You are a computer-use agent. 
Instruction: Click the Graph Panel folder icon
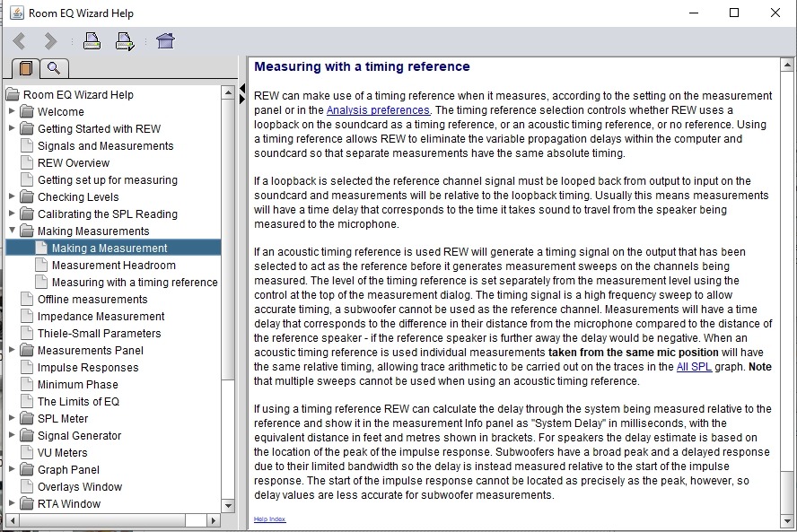[x=26, y=469]
